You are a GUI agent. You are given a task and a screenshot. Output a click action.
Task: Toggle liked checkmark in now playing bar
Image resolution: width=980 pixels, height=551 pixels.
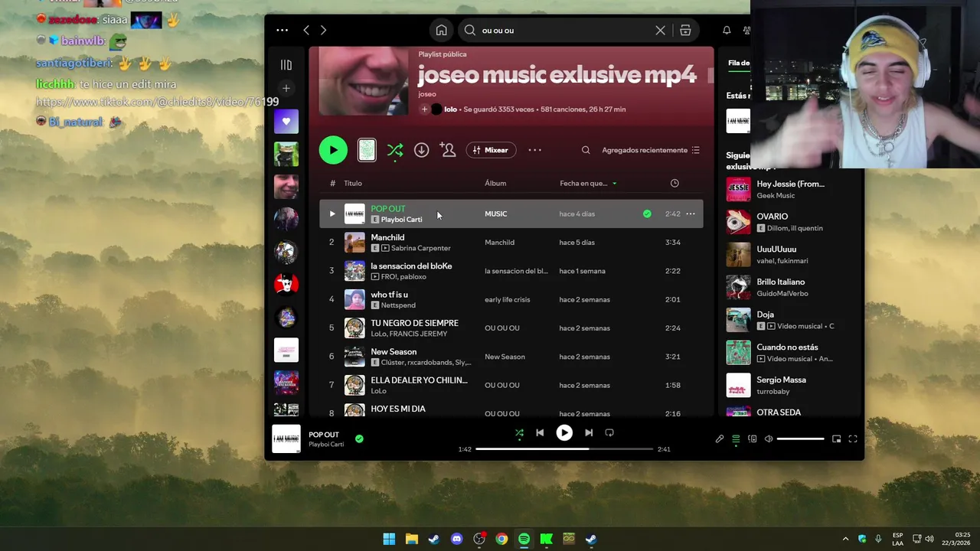(x=359, y=439)
